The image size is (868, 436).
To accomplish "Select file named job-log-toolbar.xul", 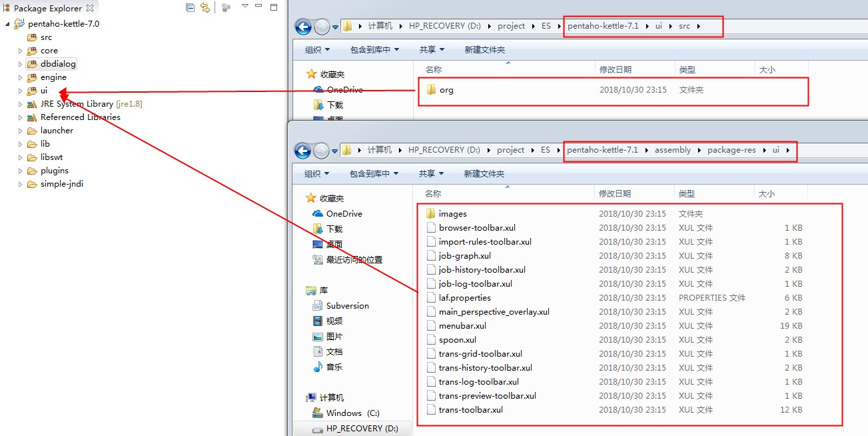I will coord(476,284).
